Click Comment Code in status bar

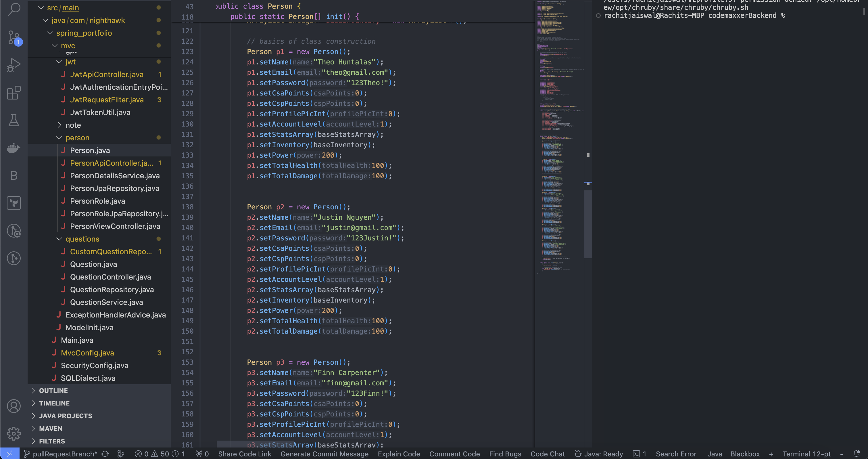point(454,454)
